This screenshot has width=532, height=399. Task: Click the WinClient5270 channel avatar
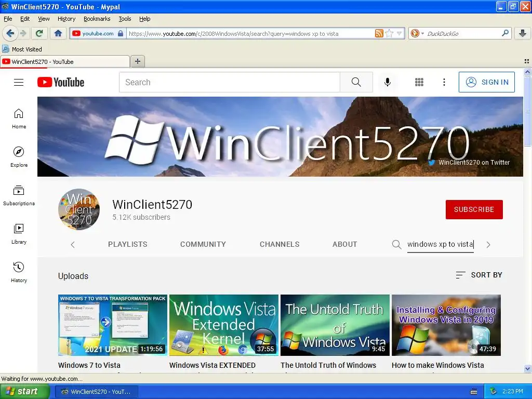(79, 209)
